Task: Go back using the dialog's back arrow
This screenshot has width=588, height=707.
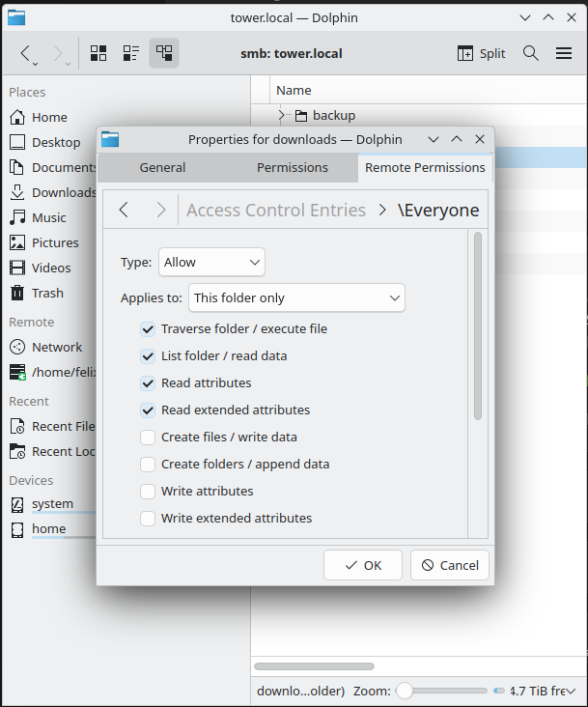Action: pyautogui.click(x=124, y=210)
